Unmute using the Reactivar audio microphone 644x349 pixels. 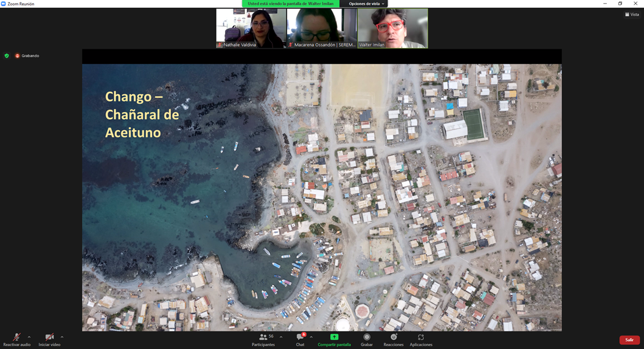pos(16,337)
